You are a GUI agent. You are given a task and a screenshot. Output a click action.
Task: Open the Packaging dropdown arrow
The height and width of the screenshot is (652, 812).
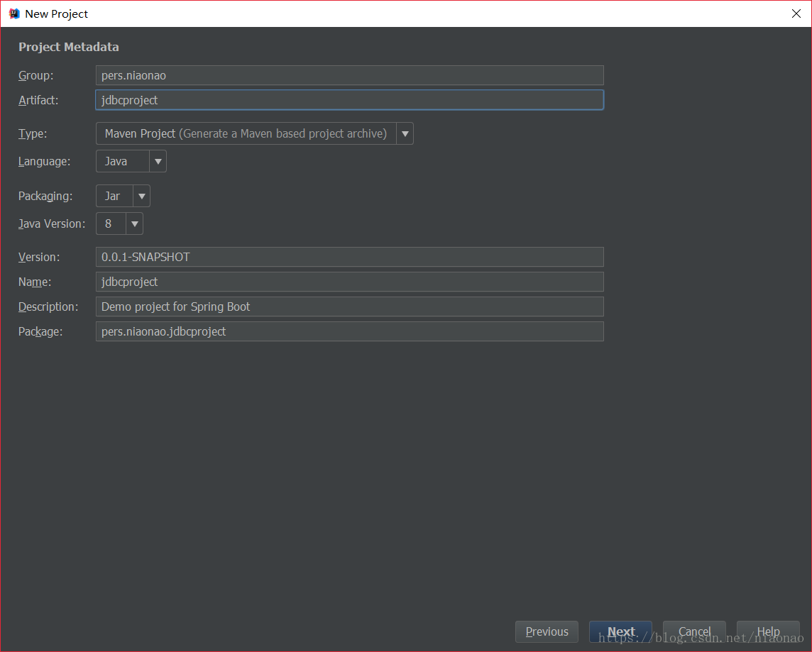tap(141, 196)
